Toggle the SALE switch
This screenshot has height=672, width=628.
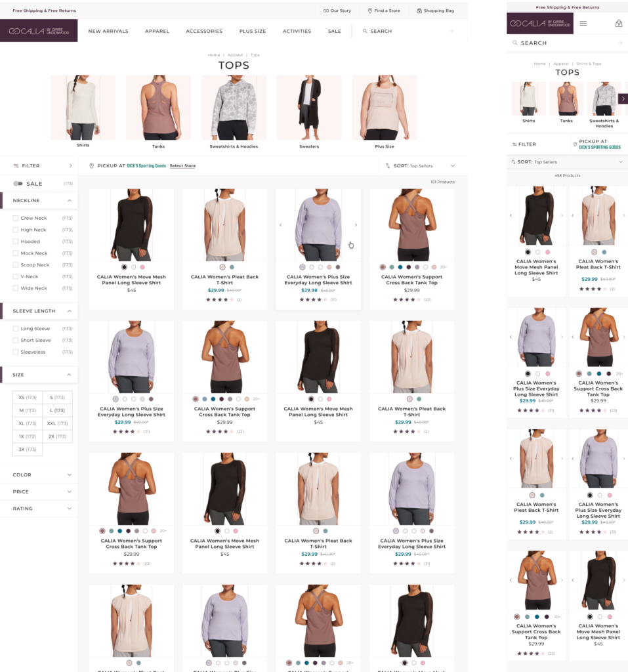point(18,184)
